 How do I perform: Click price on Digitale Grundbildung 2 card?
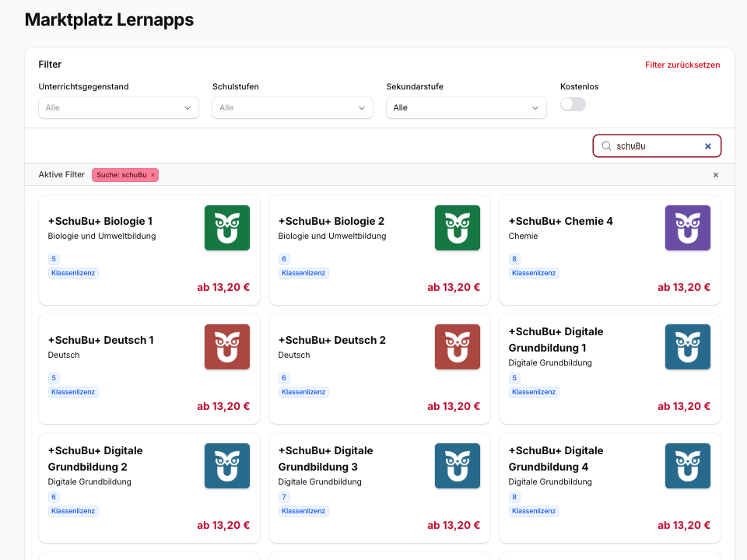[x=223, y=525]
